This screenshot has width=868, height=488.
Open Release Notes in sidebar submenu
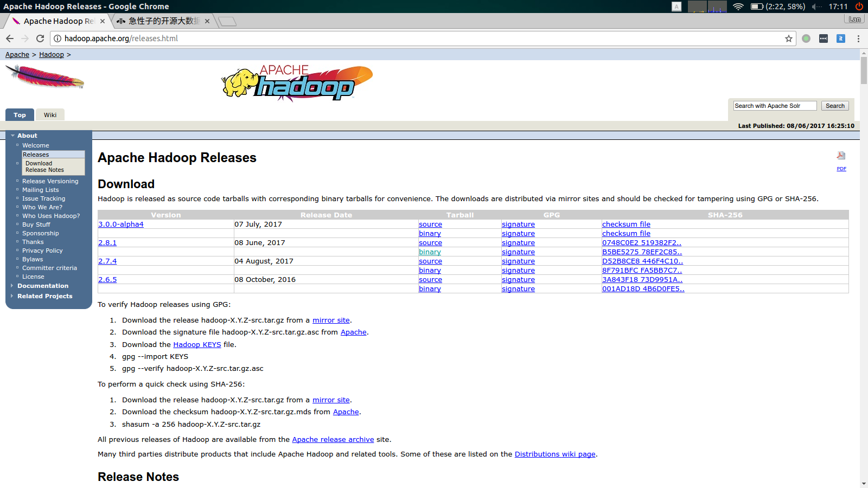[44, 170]
